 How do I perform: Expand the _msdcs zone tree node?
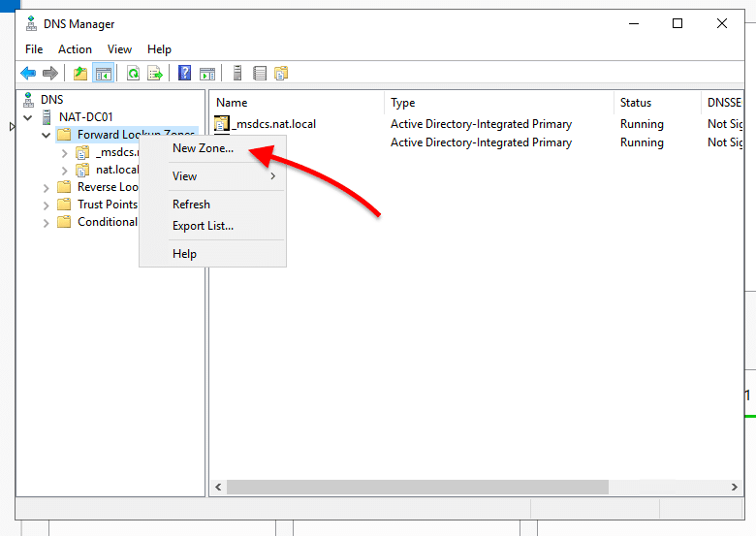(x=65, y=153)
